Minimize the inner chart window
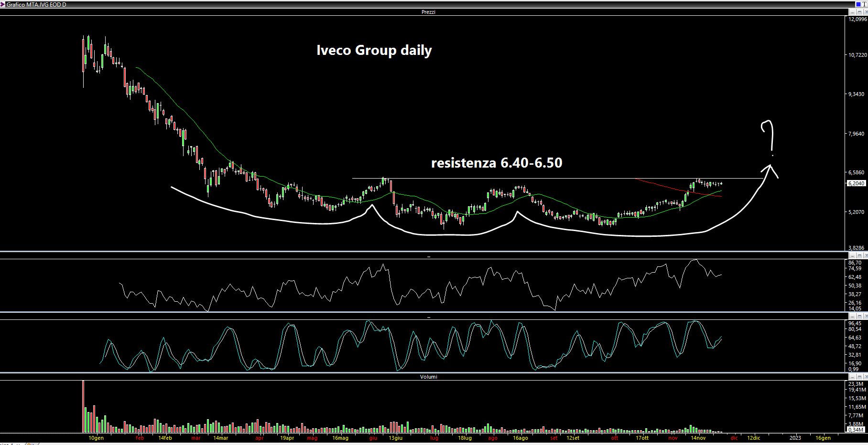Viewport: 868px width, 445px height. pos(852,12)
